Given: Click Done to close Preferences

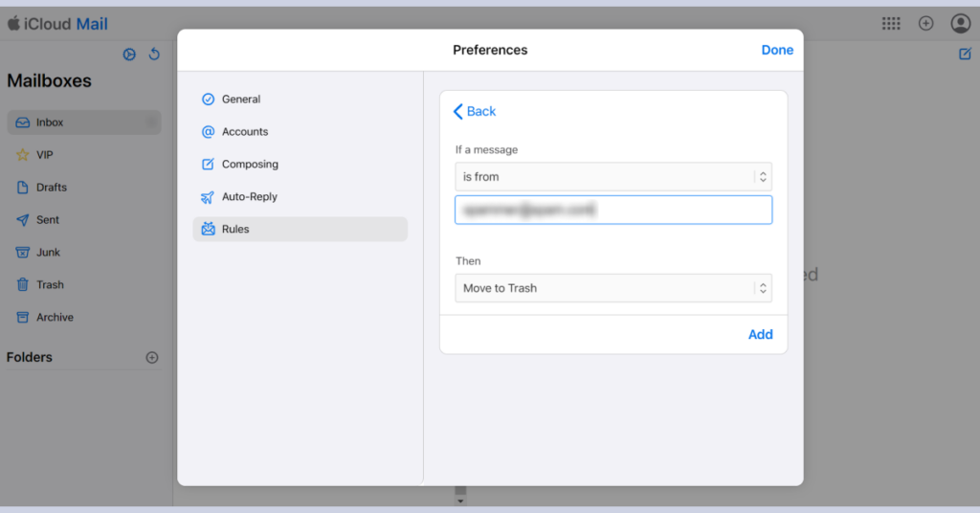Looking at the screenshot, I should point(776,50).
